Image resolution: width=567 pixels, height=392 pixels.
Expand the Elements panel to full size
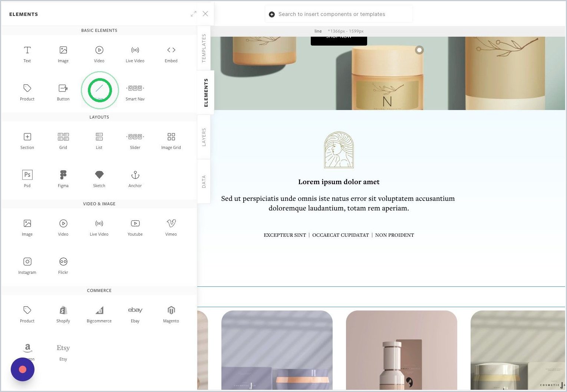194,14
